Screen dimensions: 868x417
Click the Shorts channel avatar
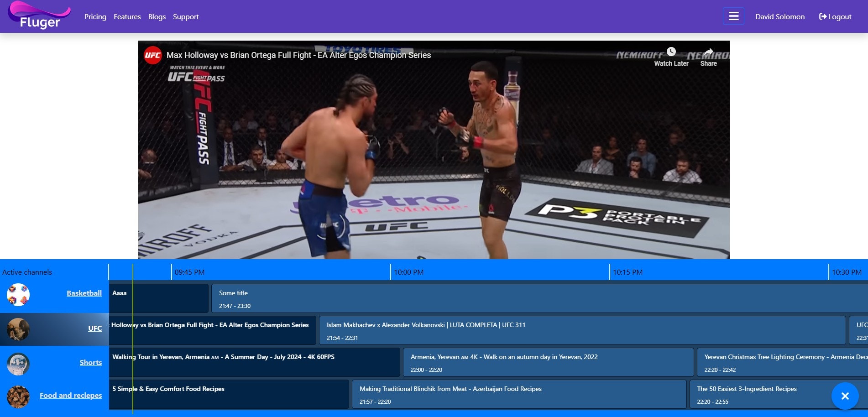[x=18, y=364]
